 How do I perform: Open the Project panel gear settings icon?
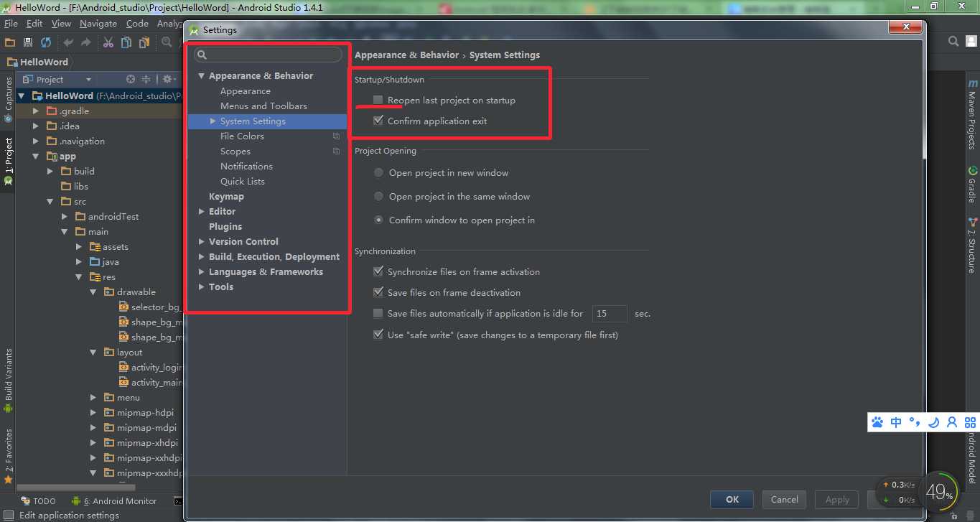pyautogui.click(x=168, y=79)
